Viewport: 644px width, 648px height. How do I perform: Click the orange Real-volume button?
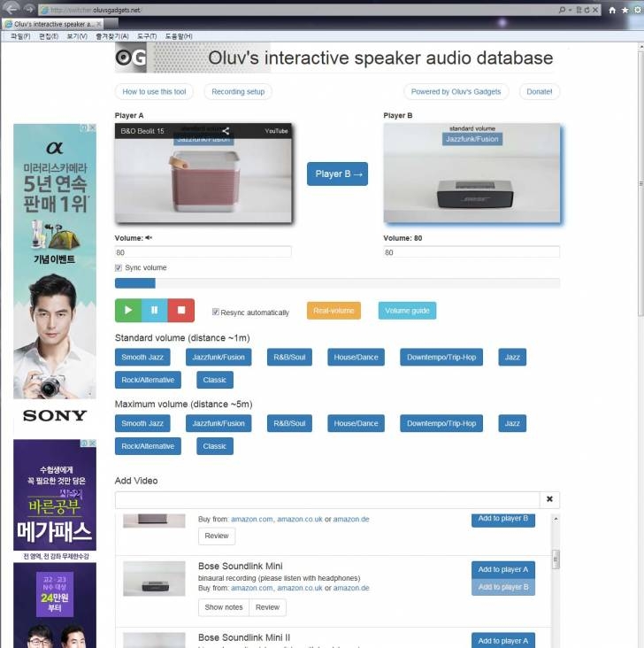(333, 311)
